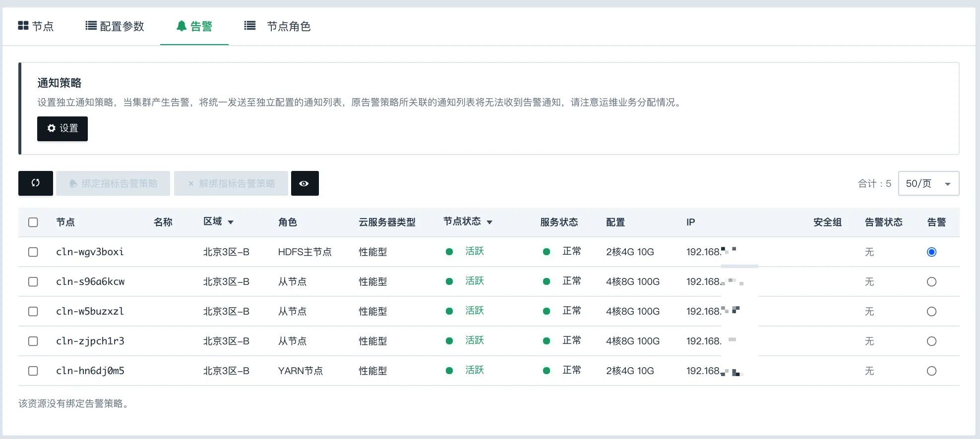This screenshot has height=439, width=980.
Task: Click the list icon beside 节点角色
Action: pos(250,26)
